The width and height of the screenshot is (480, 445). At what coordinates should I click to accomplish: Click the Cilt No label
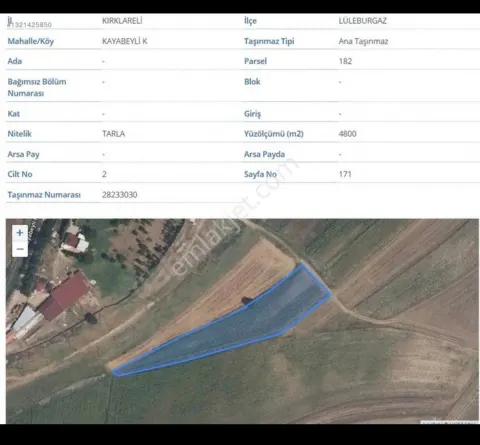pos(20,174)
